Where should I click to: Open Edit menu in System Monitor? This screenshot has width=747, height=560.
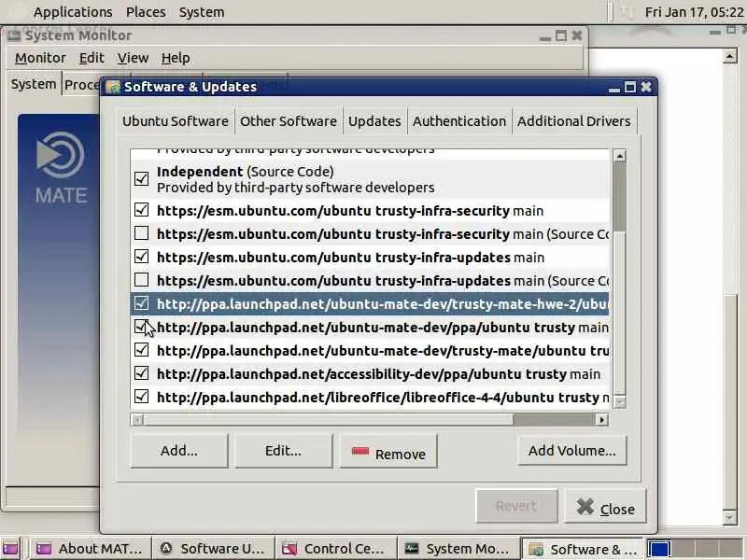92,58
